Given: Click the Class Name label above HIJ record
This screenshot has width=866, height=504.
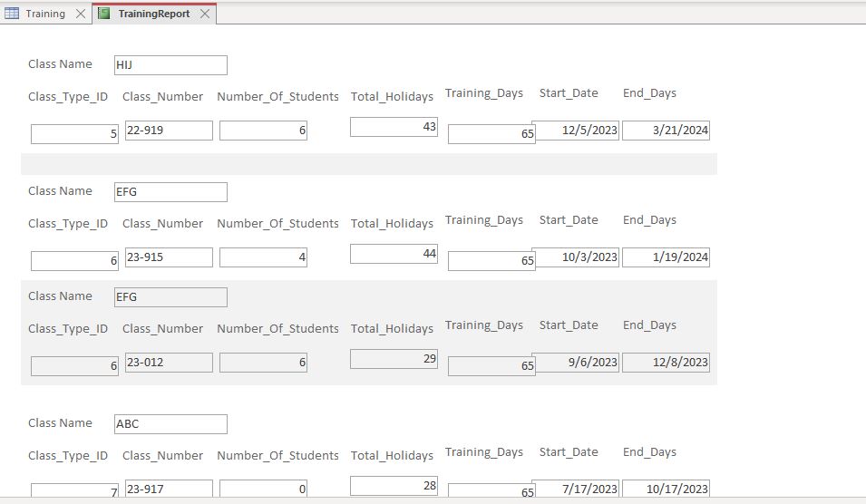Looking at the screenshot, I should coord(60,64).
